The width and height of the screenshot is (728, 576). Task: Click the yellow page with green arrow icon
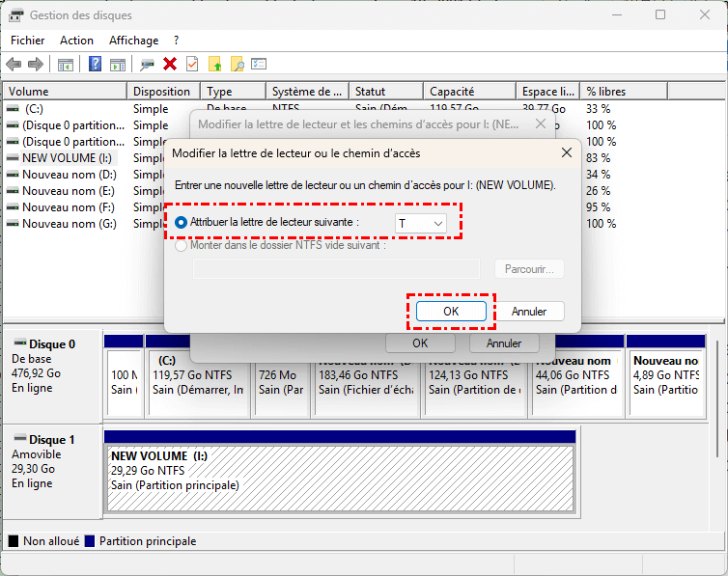coord(214,65)
